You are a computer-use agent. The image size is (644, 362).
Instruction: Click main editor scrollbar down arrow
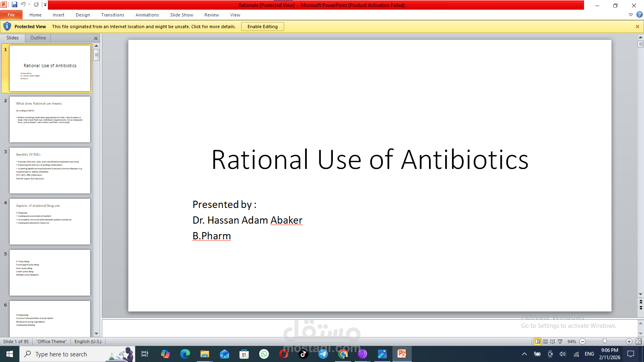641,294
